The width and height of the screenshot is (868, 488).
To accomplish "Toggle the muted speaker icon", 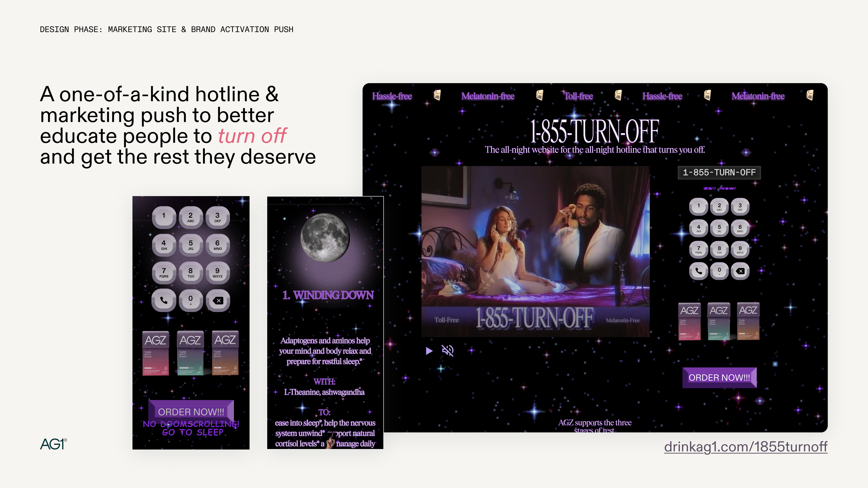I will click(x=448, y=351).
